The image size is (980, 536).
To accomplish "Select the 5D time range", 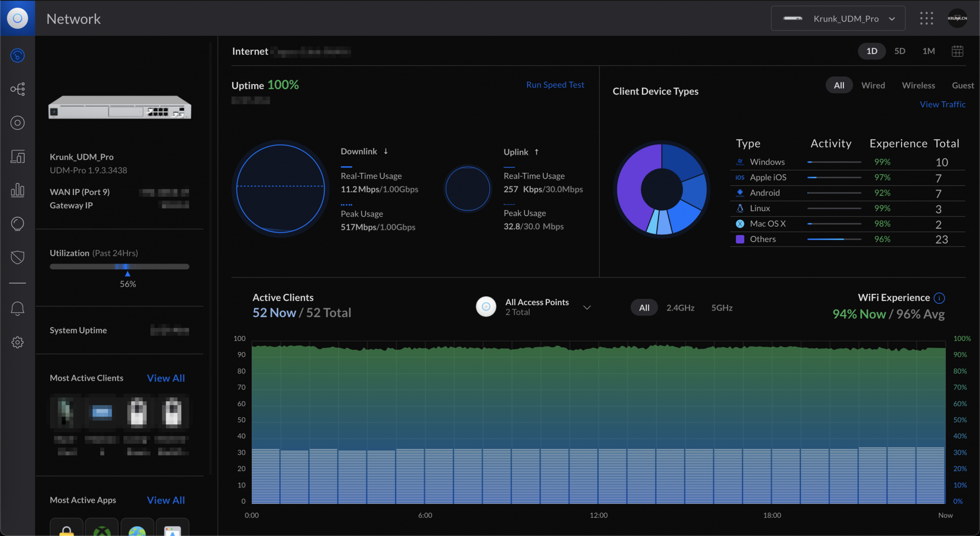I will [x=900, y=51].
